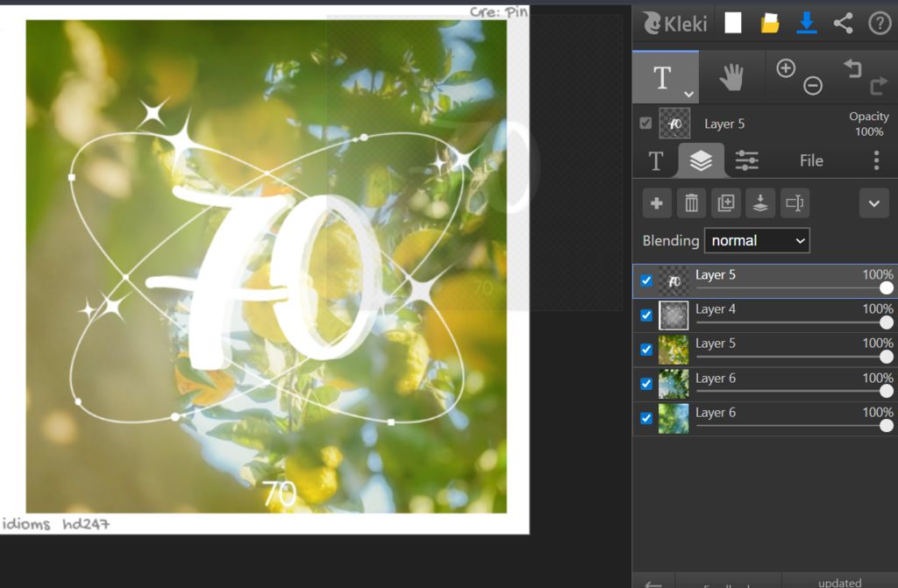
Task: Open the share icon
Action: [844, 24]
